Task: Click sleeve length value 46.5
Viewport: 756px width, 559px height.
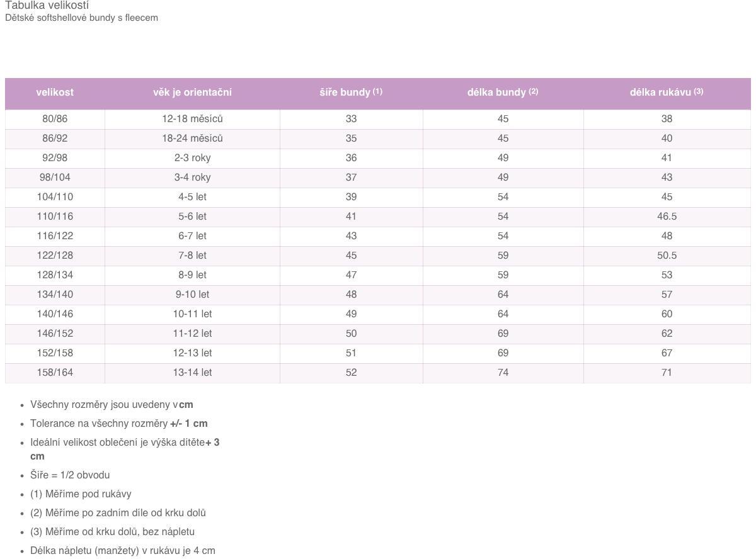Action: 667,217
